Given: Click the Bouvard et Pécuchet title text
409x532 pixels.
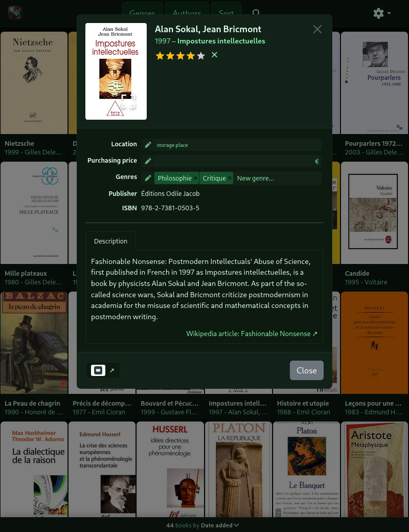Looking at the screenshot, I should [170, 404].
